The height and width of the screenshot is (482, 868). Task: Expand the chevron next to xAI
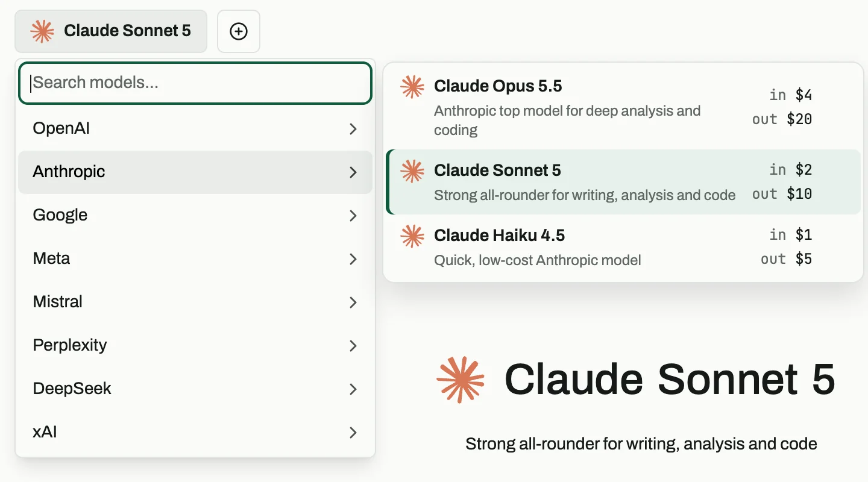[353, 433]
